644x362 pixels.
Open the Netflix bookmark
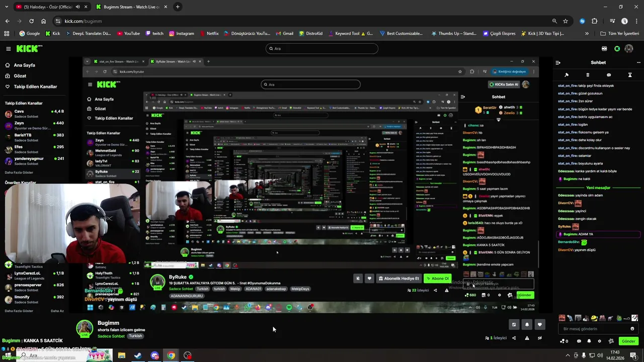[x=209, y=34]
